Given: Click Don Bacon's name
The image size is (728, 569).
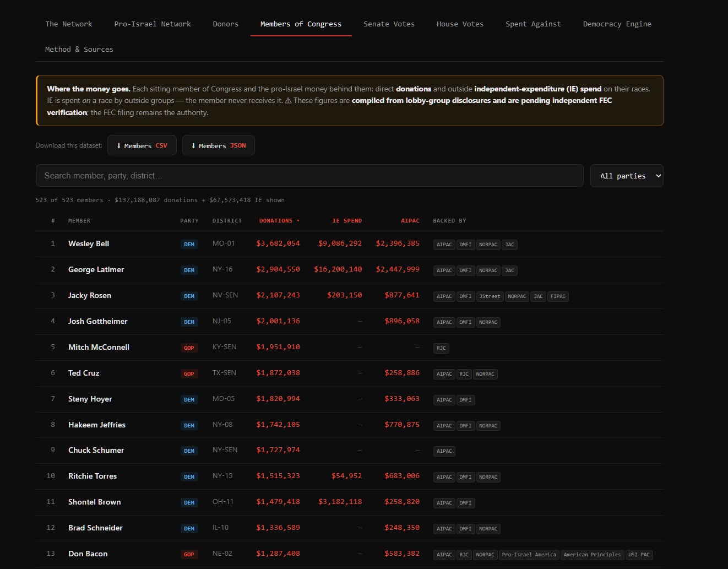Looking at the screenshot, I should (x=88, y=554).
